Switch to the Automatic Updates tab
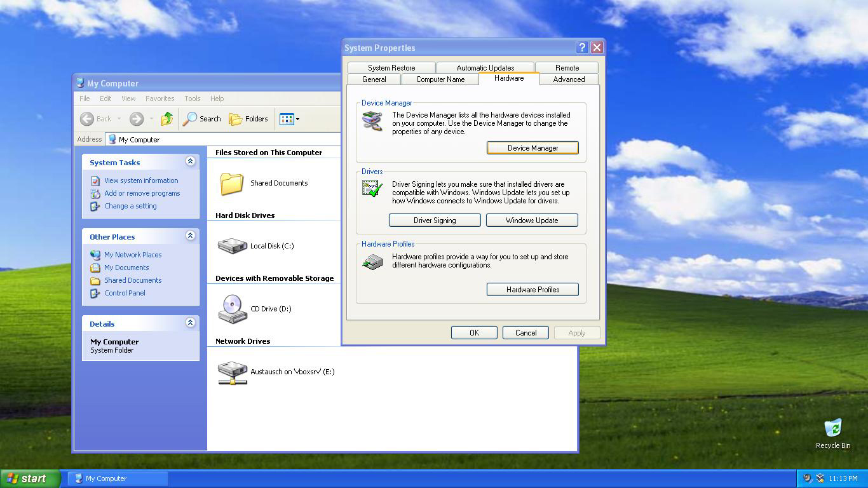The image size is (868, 488). (x=485, y=67)
